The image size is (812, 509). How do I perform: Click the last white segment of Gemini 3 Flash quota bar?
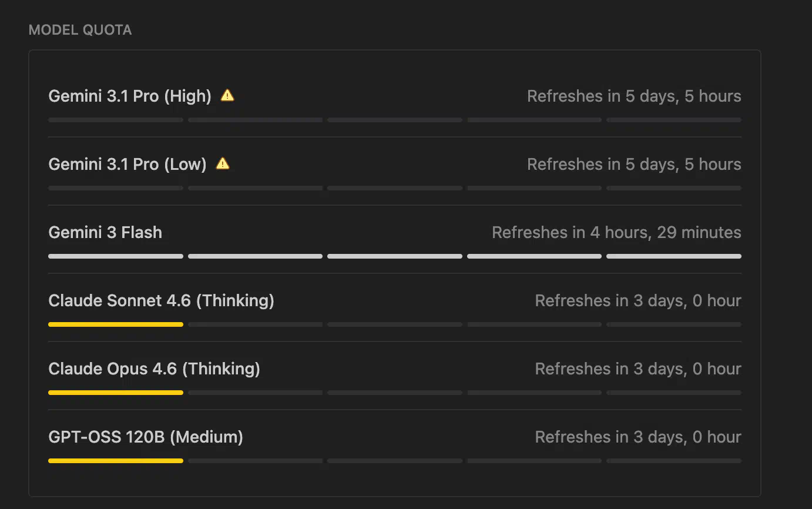point(673,256)
